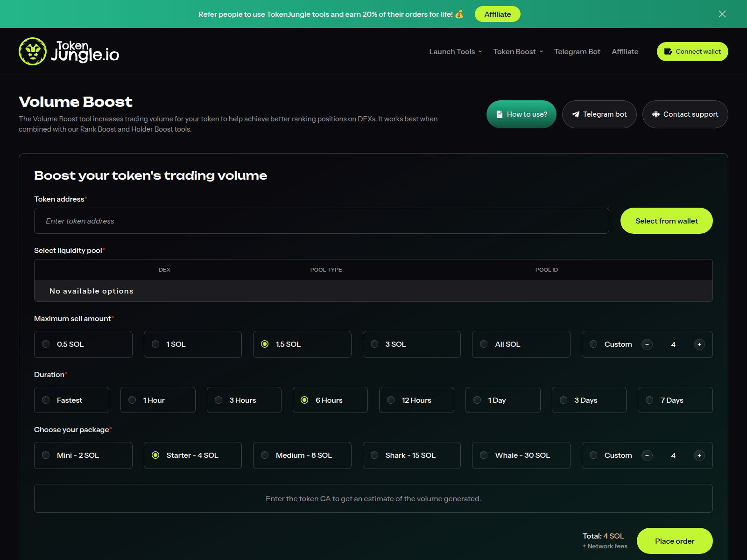This screenshot has height=560, width=747.
Task: Choose the 3 Hours duration
Action: tap(244, 400)
